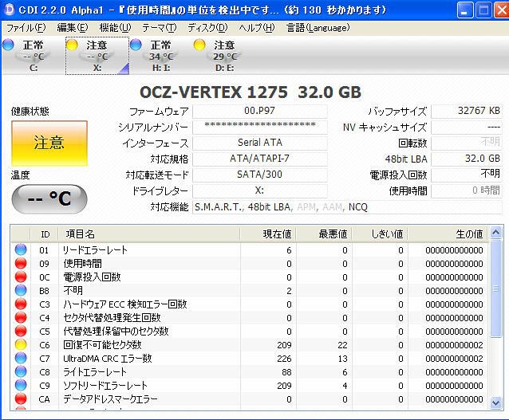Click the red icon for ID C4 row
The width and height of the screenshot is (509, 420).
pyautogui.click(x=21, y=317)
